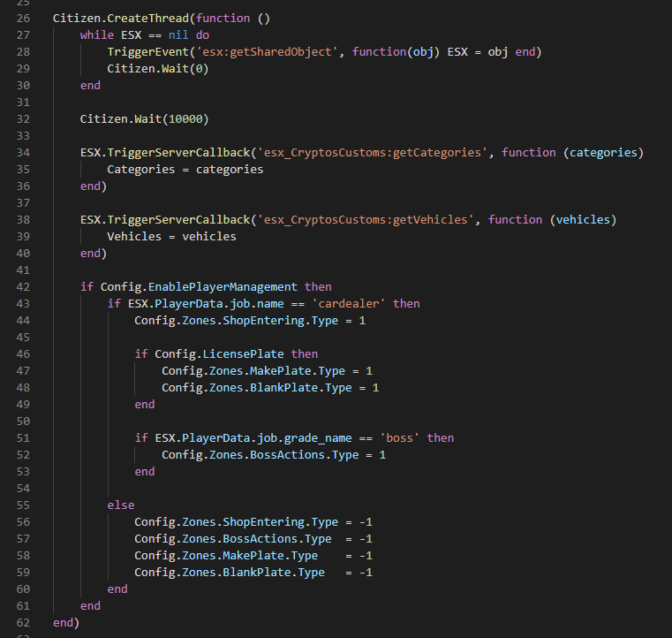Click line number 61 in the gutter
This screenshot has height=638, width=672.
tap(23, 606)
